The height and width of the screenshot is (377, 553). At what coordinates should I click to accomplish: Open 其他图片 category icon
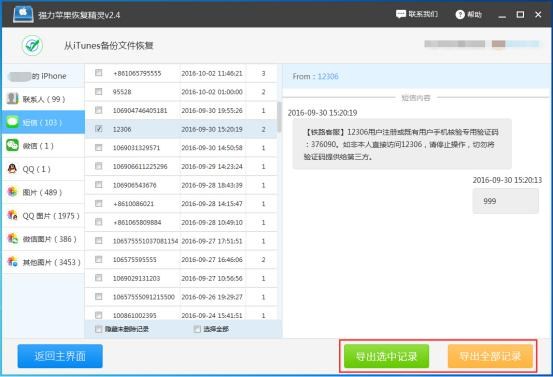click(x=12, y=262)
